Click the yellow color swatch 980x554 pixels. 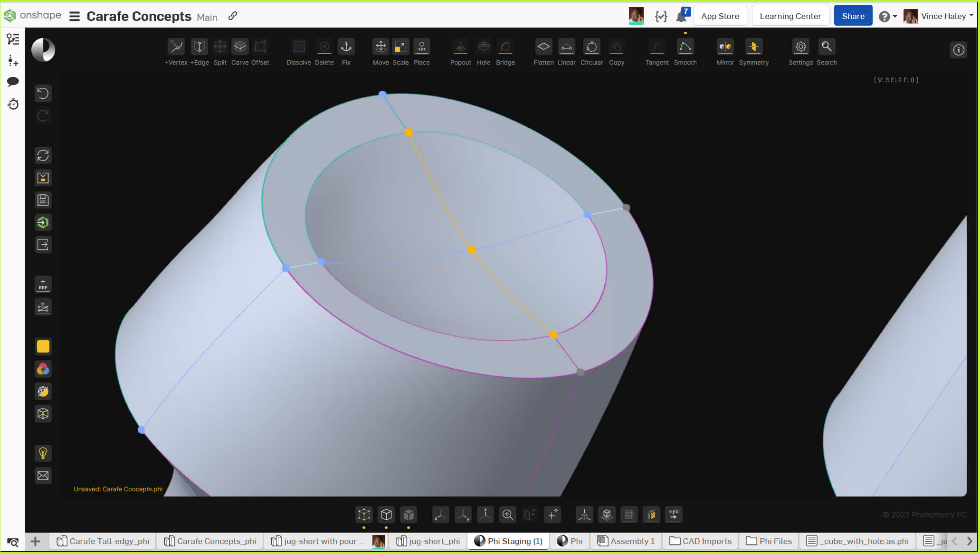pyautogui.click(x=43, y=347)
